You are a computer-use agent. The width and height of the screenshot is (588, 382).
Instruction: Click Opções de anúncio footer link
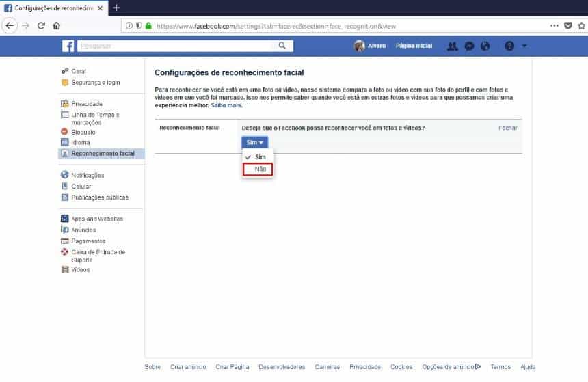click(x=451, y=367)
